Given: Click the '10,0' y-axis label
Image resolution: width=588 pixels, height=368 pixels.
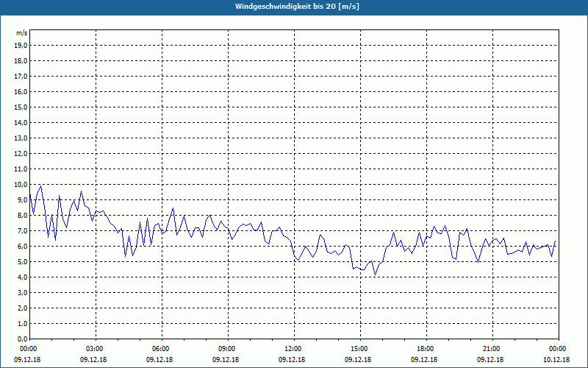Looking at the screenshot, I should [x=21, y=185].
